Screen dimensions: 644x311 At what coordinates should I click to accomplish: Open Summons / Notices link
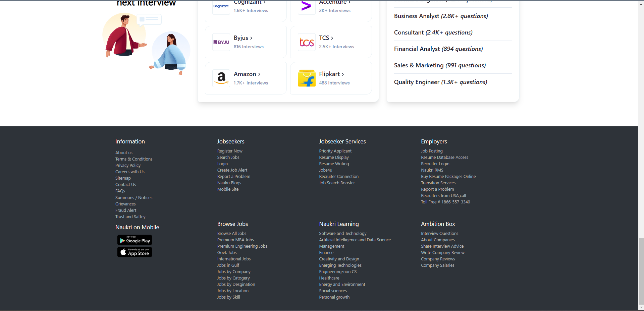point(134,198)
